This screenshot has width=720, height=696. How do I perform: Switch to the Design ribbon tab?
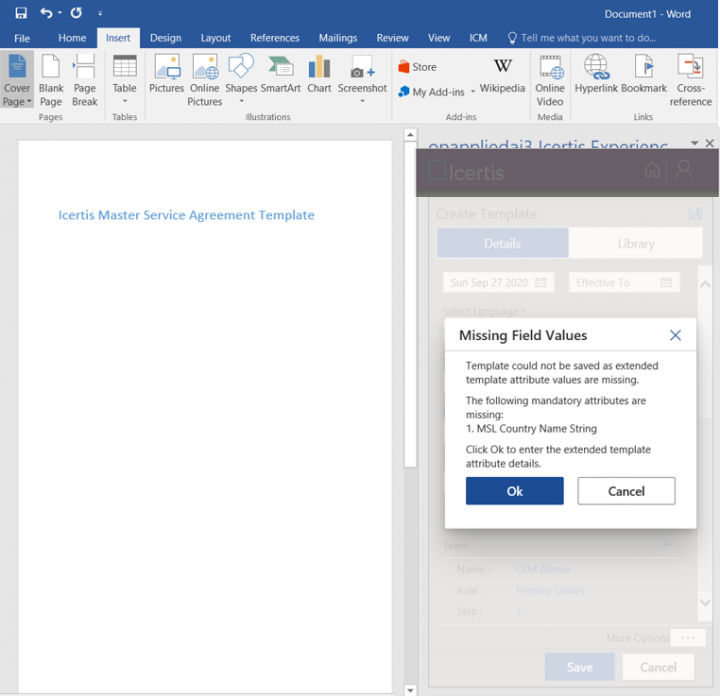[165, 38]
